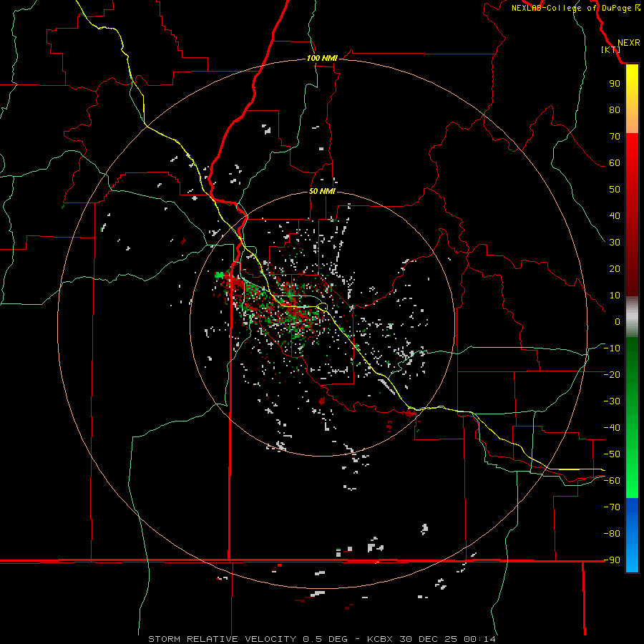Select the 60 tick label on the scale
The image size is (644, 644).
(x=615, y=163)
